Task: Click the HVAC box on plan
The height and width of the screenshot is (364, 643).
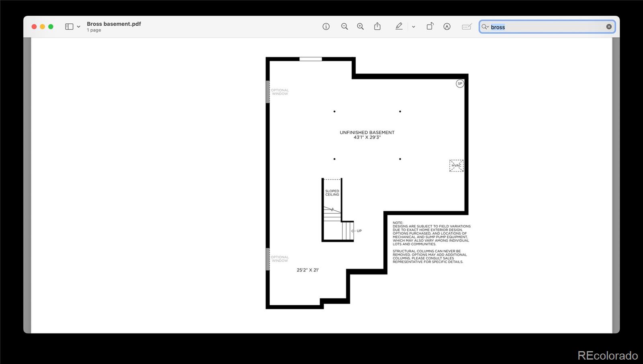Action: (x=456, y=166)
